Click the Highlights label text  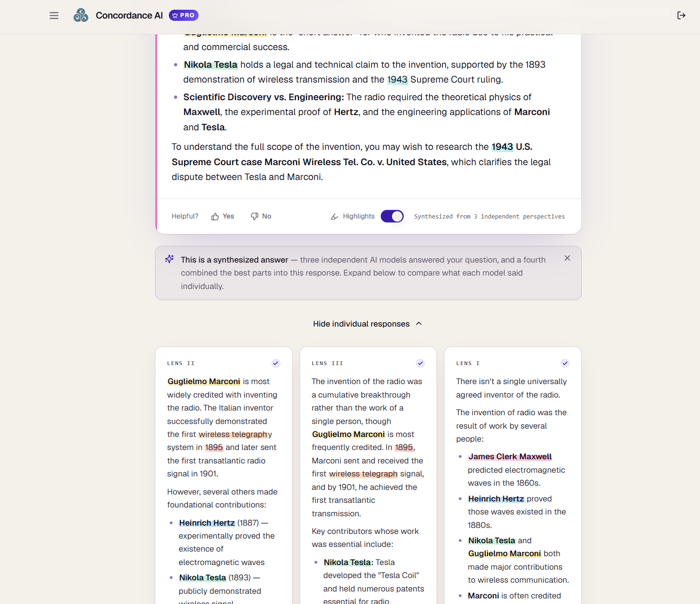[359, 216]
